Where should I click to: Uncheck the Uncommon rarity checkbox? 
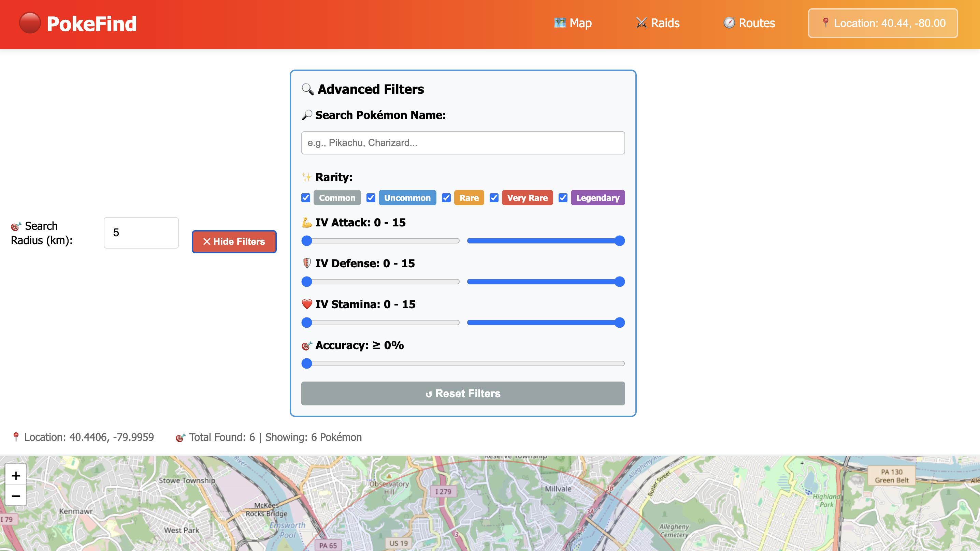(371, 198)
